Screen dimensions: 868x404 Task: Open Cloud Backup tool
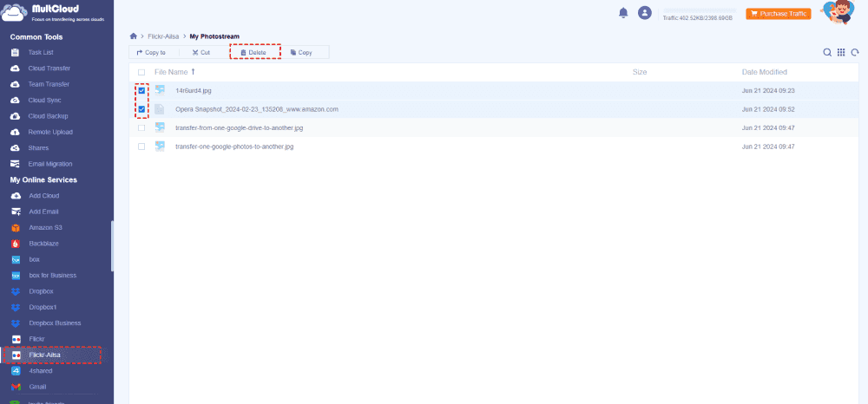point(48,117)
